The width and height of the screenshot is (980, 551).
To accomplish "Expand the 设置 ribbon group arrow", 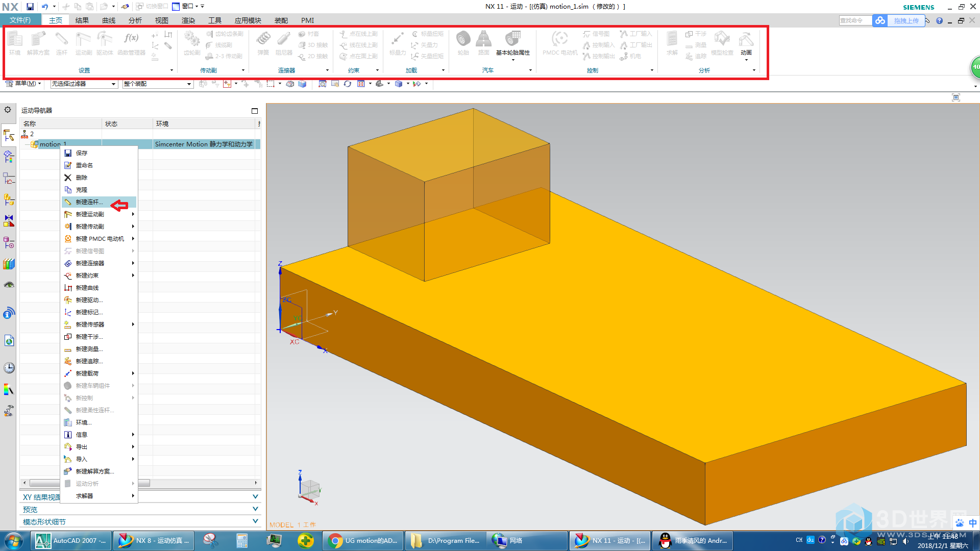I will pos(171,70).
